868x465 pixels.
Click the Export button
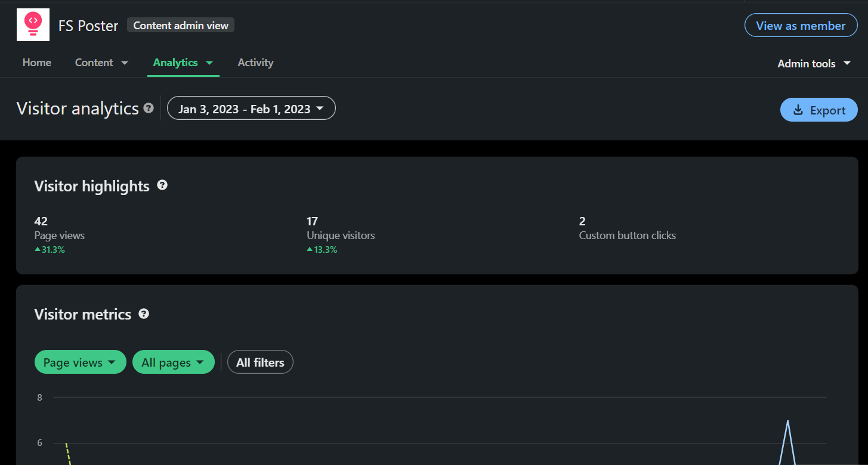(818, 110)
